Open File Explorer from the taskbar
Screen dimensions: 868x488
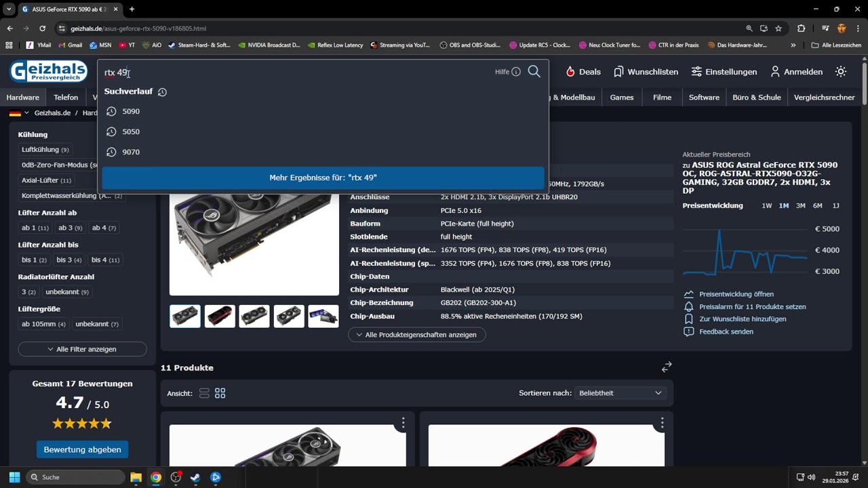pyautogui.click(x=136, y=477)
